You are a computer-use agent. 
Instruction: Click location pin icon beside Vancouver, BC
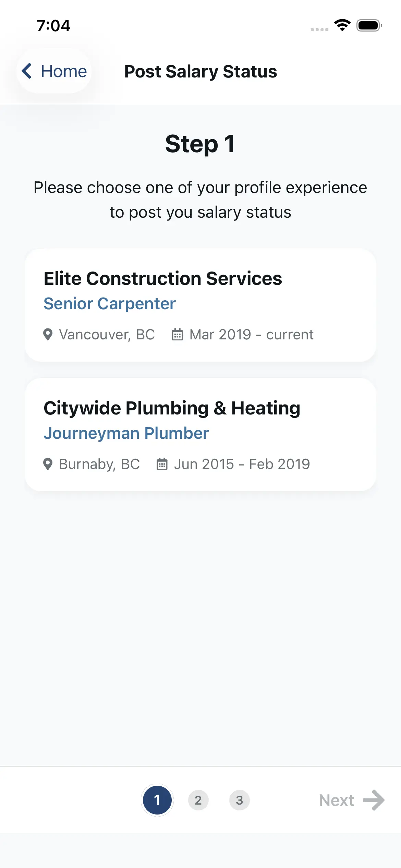48,335
